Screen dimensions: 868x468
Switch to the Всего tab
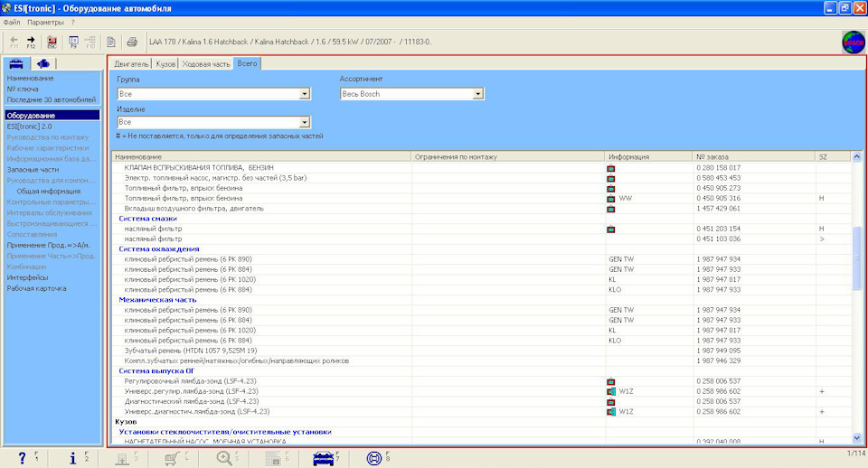(247, 63)
